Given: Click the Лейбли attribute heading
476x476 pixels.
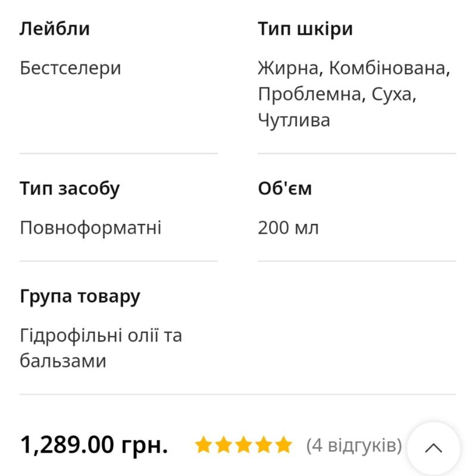Looking at the screenshot, I should [55, 29].
